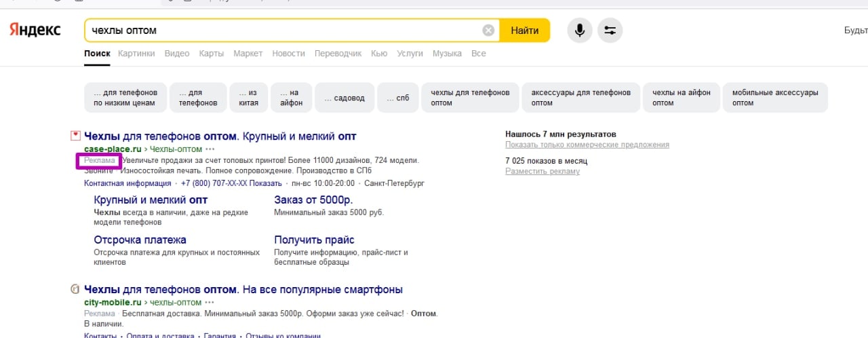Open the Переводчик tab
The image size is (868, 338).
(338, 54)
